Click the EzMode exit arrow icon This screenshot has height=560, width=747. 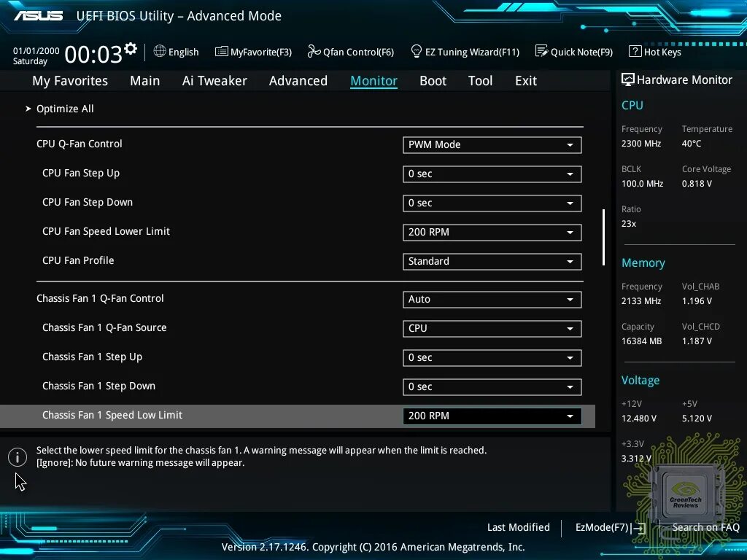point(638,528)
